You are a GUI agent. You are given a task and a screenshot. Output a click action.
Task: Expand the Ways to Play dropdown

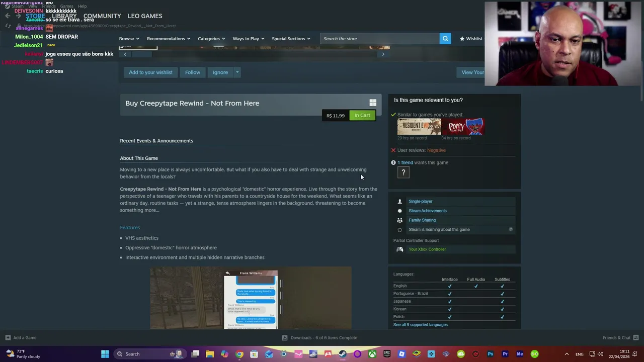[248, 39]
